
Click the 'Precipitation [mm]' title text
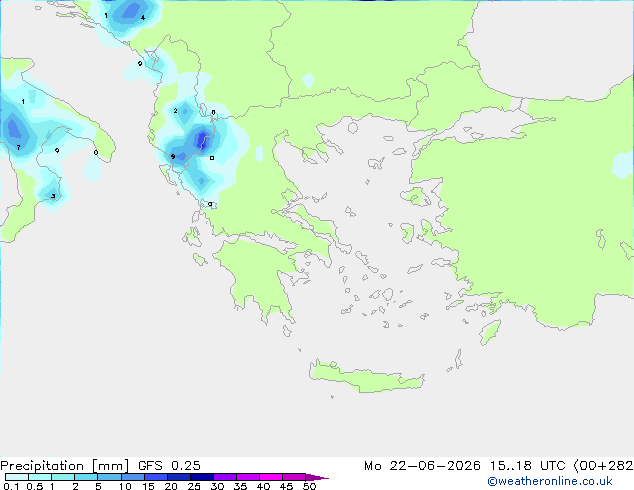click(64, 466)
